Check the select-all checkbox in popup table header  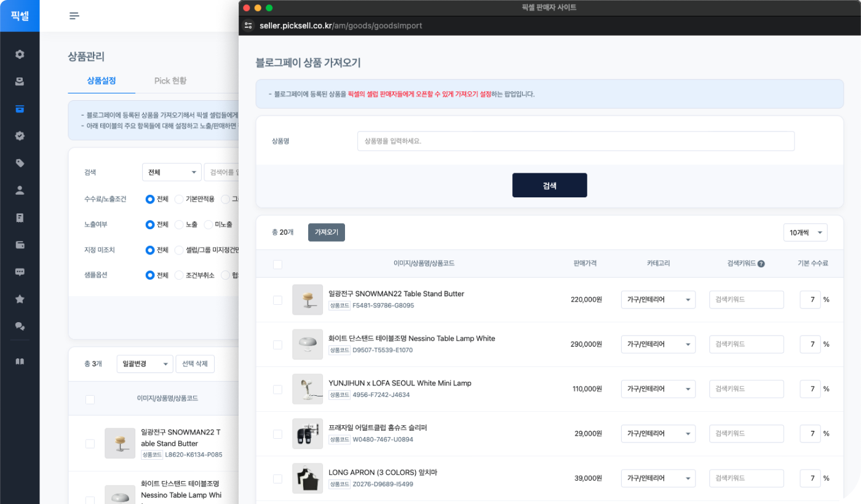277,264
